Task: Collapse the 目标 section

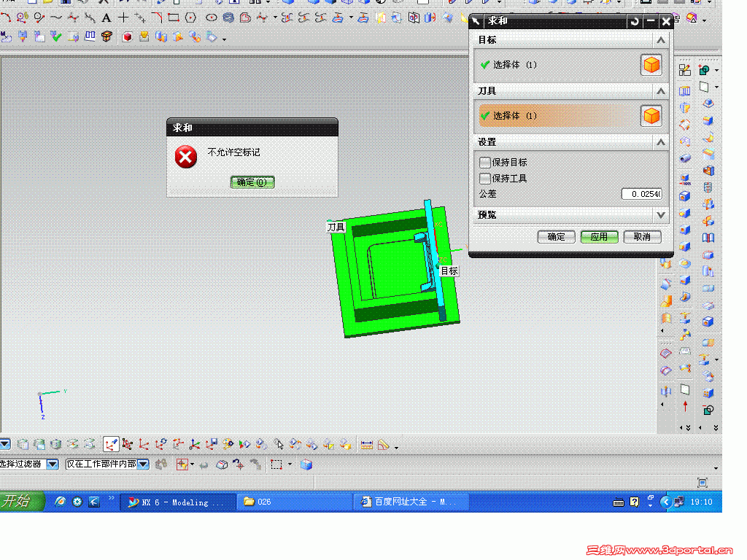Action: [x=661, y=40]
